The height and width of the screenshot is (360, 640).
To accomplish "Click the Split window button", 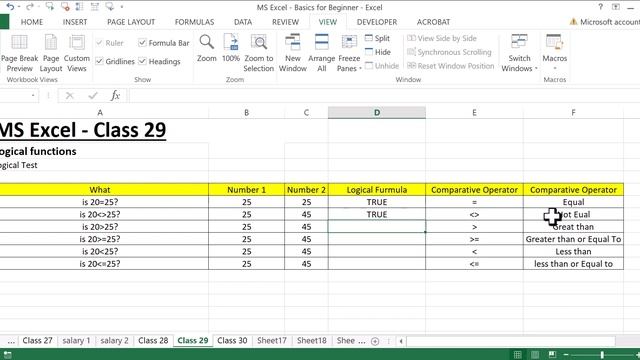I will click(x=378, y=38).
